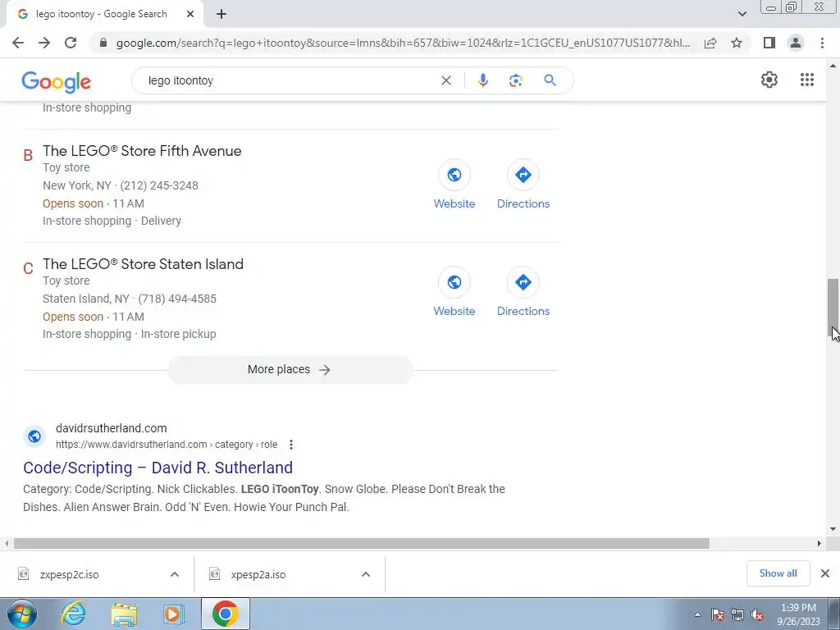Image resolution: width=840 pixels, height=630 pixels.
Task: Click More places button
Action: pos(290,370)
